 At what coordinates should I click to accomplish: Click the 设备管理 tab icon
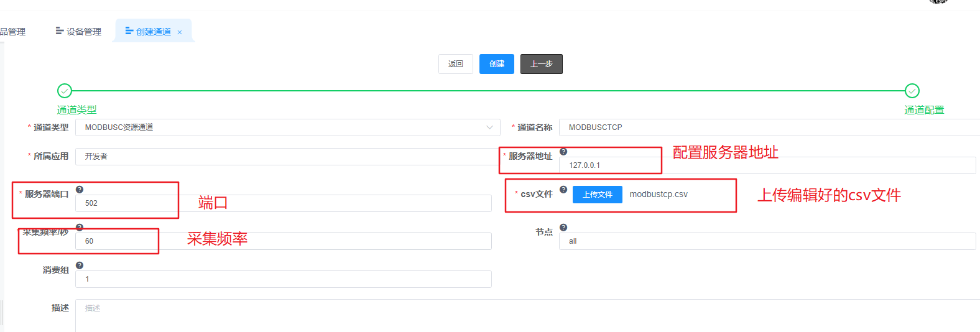60,30
